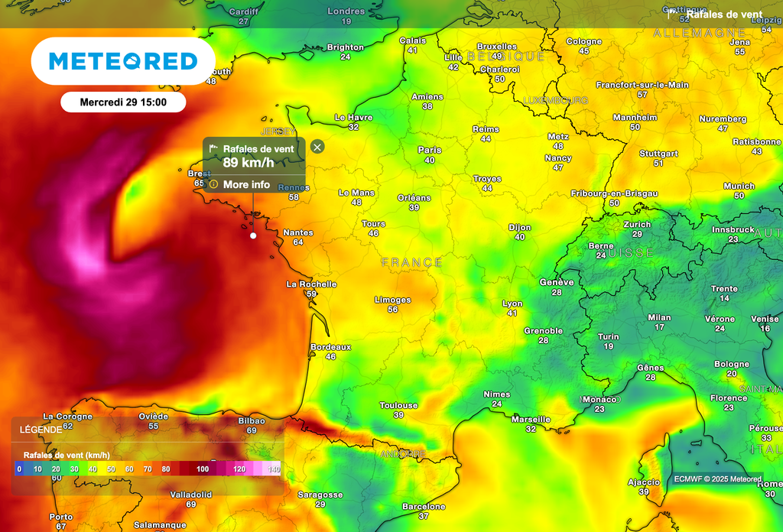This screenshot has width=783, height=532.
Task: Click the 100 km/h dark red legend swatch
Action: (x=203, y=469)
